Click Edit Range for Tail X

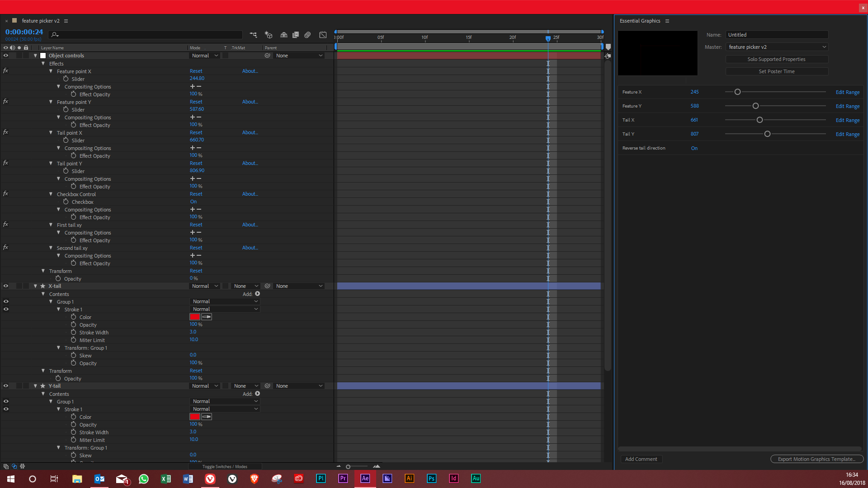[x=847, y=120]
